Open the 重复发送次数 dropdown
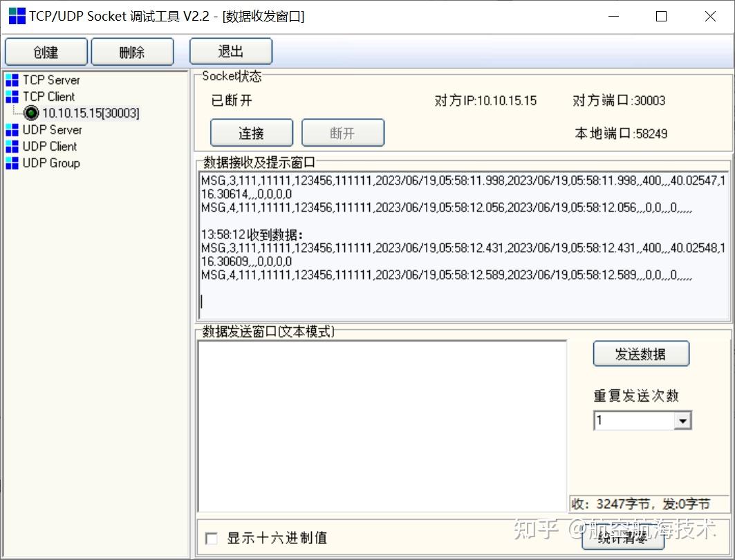 683,420
